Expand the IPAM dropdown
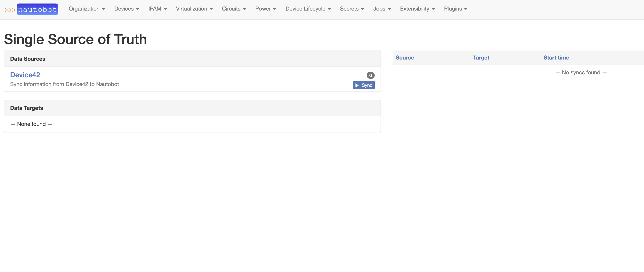Viewport: 644px width, 272px height. (x=157, y=9)
